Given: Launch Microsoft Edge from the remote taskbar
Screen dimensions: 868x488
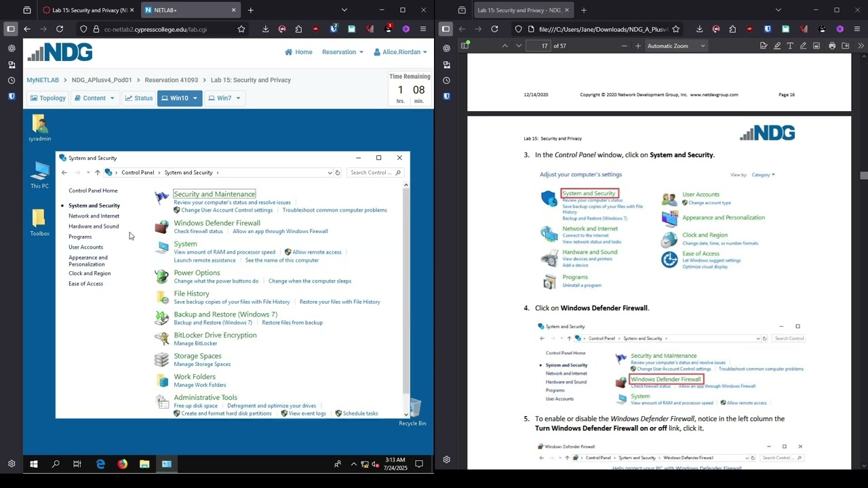Looking at the screenshot, I should 100,464.
